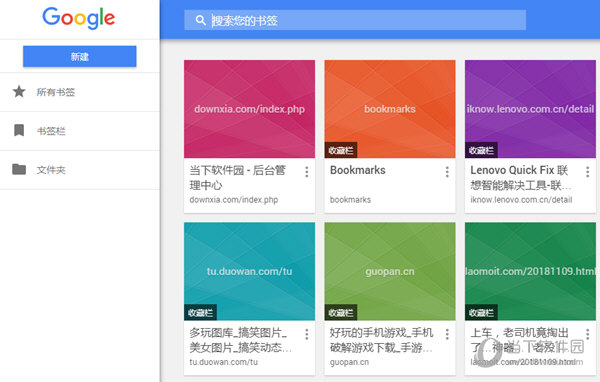Click title 当下软件园 - 后台管理中心

pos(238,178)
